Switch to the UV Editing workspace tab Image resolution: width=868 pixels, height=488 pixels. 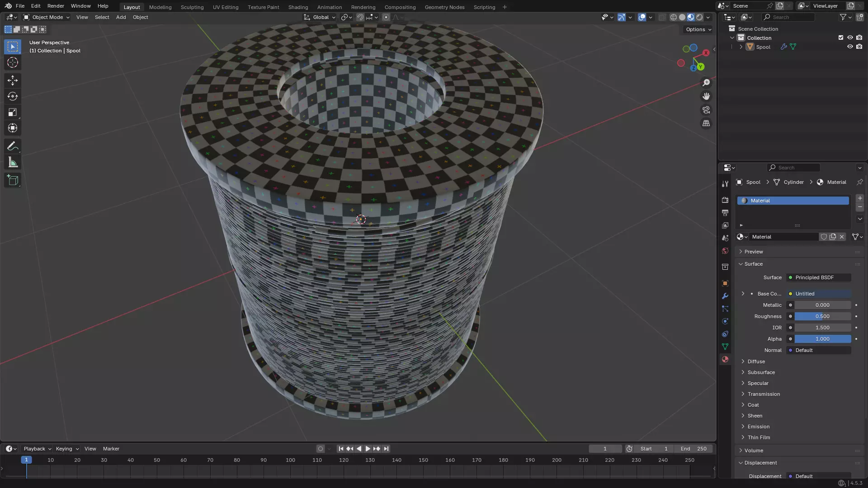pos(226,7)
